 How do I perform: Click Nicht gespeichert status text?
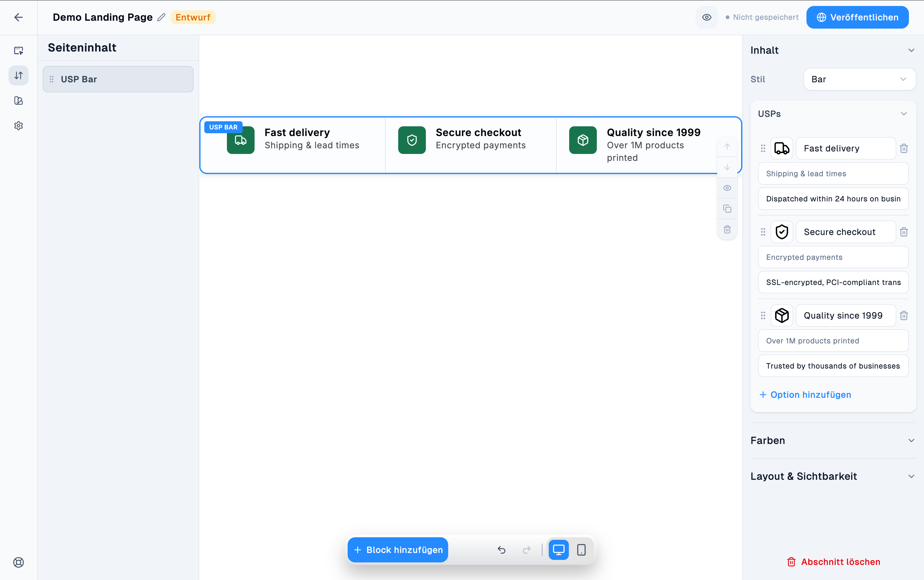click(x=766, y=17)
